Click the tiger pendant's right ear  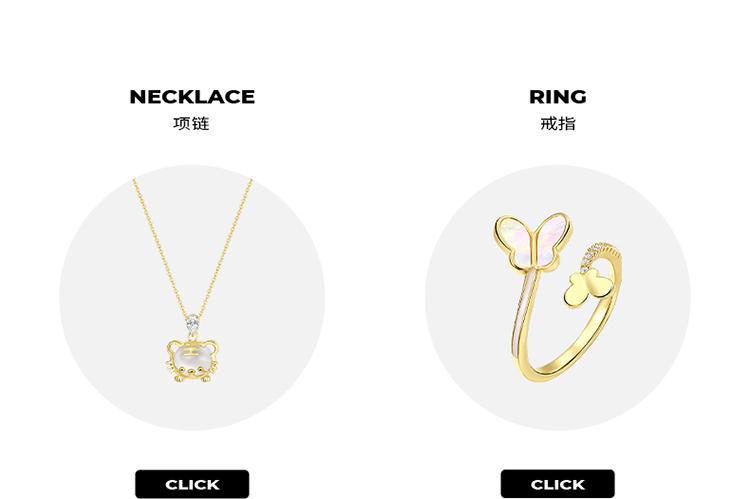(211, 345)
